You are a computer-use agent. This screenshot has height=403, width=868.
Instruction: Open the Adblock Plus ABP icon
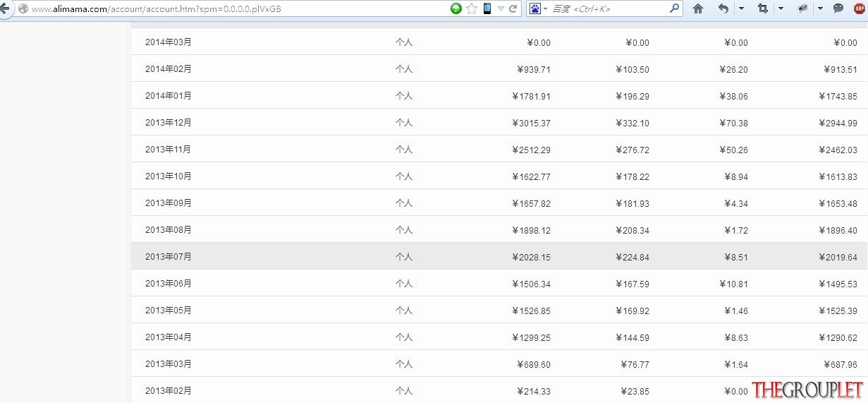pos(859,8)
